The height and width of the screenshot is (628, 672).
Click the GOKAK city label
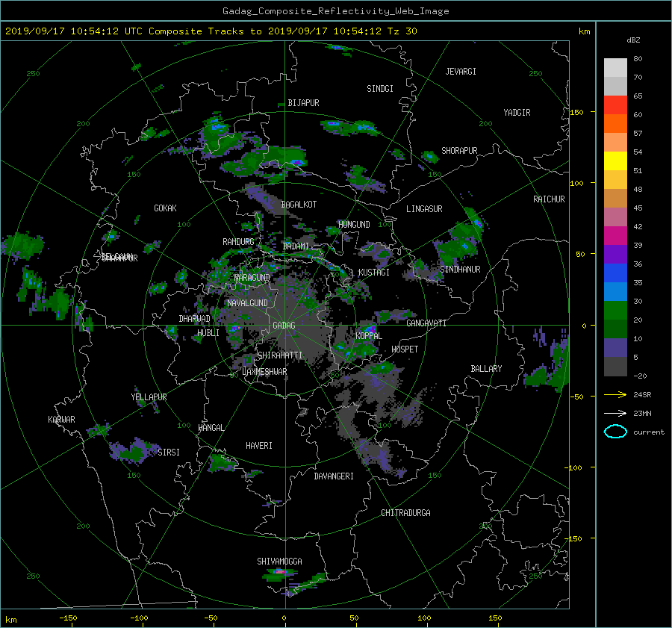tap(165, 208)
